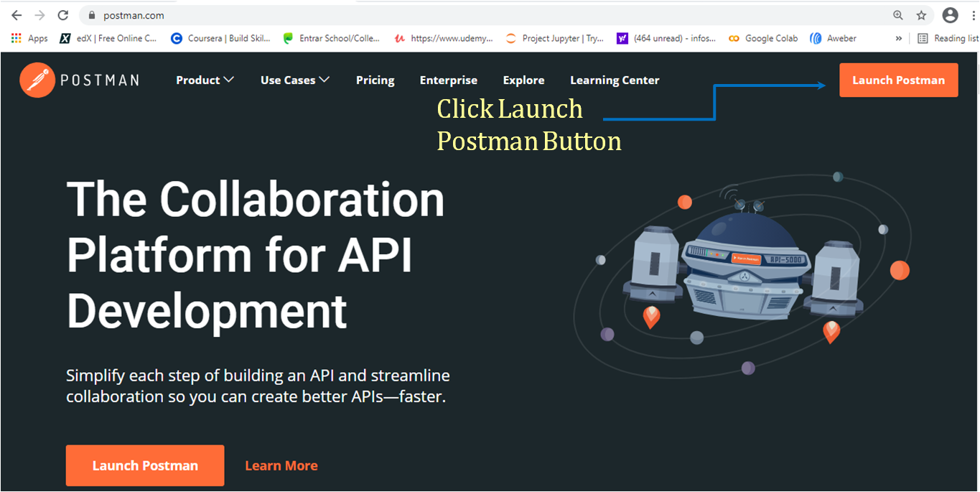The image size is (980, 492).
Task: Expand the Use Cases dropdown menu
Action: click(295, 80)
